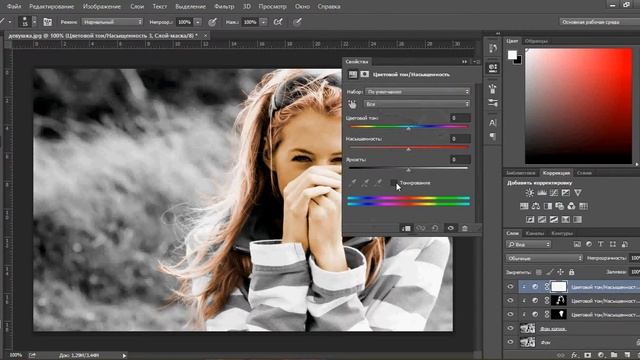Add a Color Balance adjustment
640x360 pixels.
[536, 206]
